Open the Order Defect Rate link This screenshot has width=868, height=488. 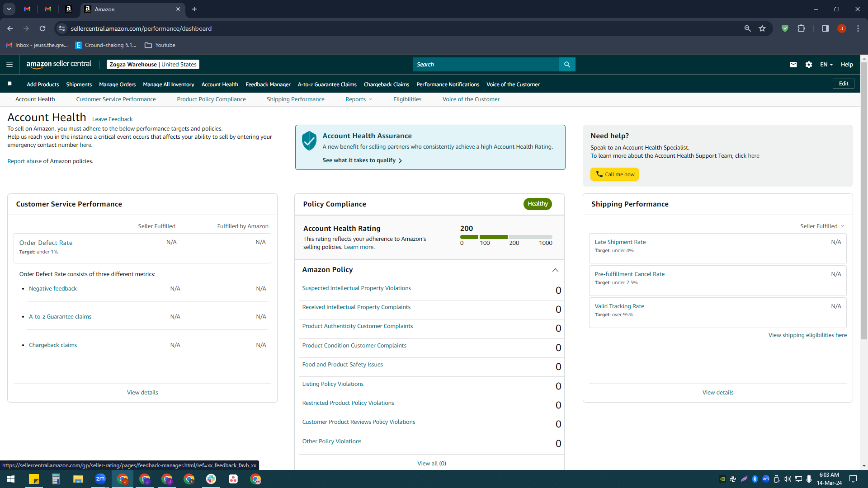point(46,243)
